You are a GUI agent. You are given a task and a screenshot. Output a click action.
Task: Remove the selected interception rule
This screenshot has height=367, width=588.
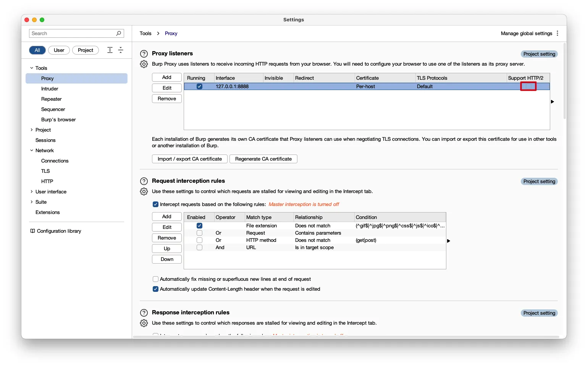click(x=167, y=238)
